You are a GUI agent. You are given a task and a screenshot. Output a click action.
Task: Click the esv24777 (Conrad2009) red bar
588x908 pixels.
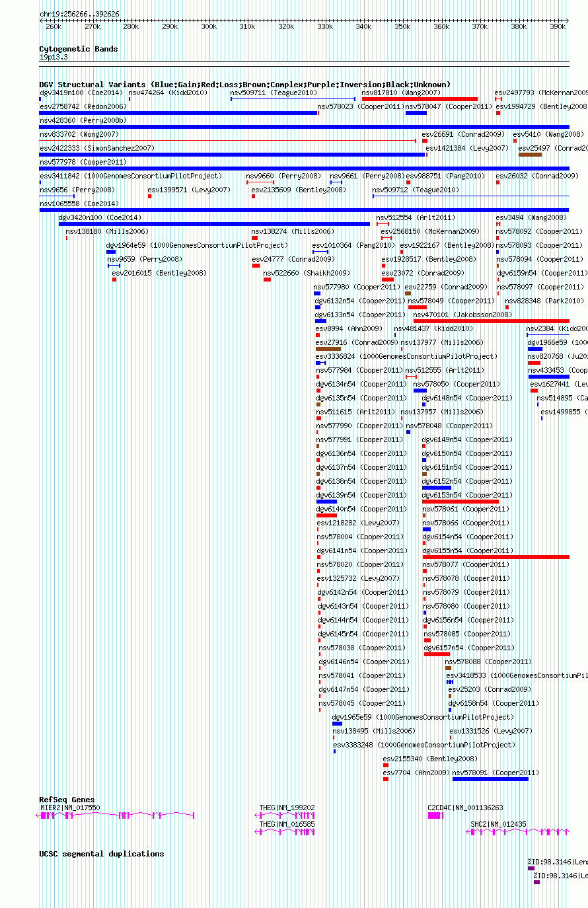[256, 266]
